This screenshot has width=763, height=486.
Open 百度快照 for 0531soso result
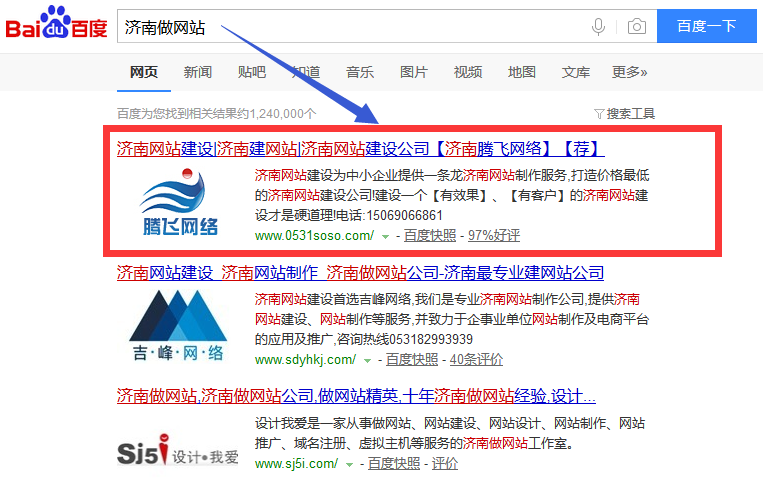pos(430,235)
